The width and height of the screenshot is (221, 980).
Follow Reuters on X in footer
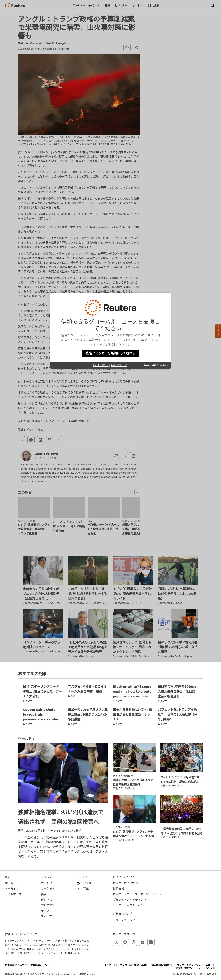click(x=117, y=942)
